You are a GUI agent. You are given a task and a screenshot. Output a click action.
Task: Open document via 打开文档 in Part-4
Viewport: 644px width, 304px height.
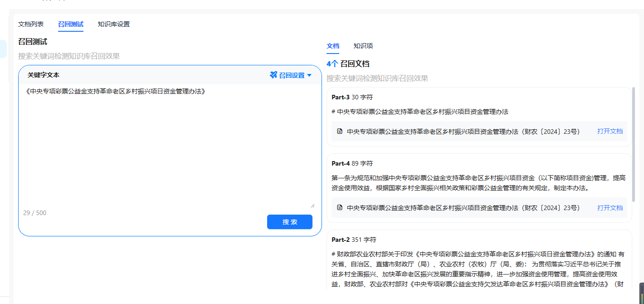click(610, 208)
